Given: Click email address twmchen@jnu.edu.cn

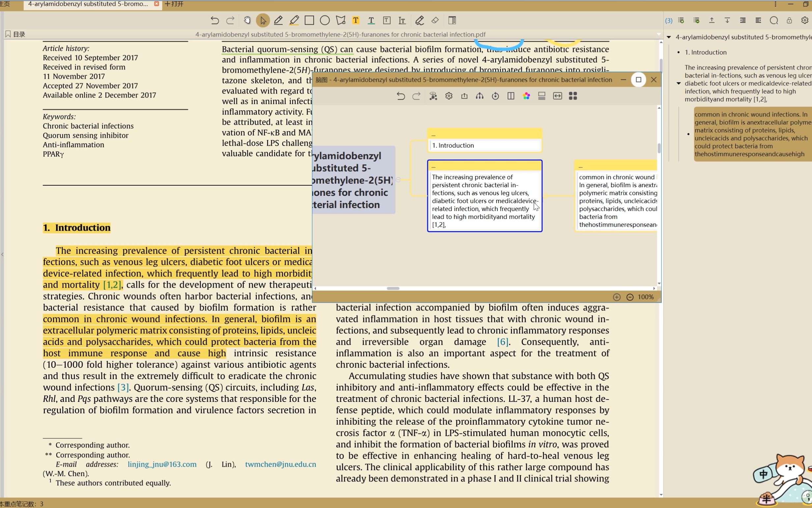Looking at the screenshot, I should pos(281,464).
